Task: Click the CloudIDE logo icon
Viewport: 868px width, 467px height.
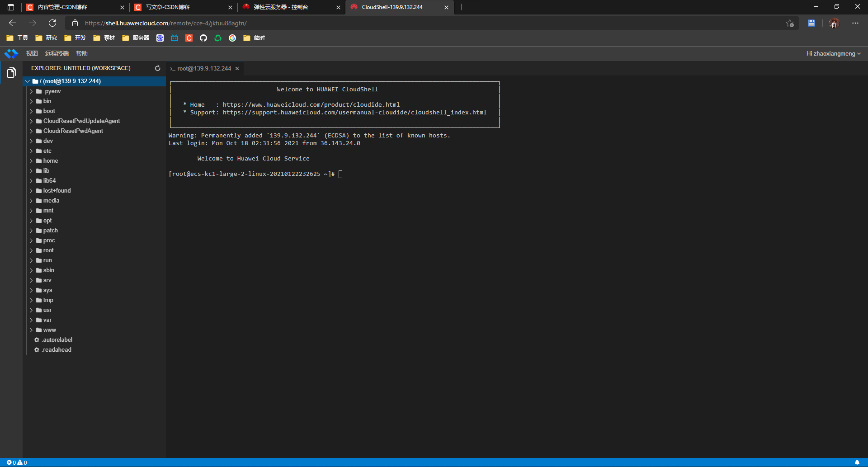Action: 11,54
